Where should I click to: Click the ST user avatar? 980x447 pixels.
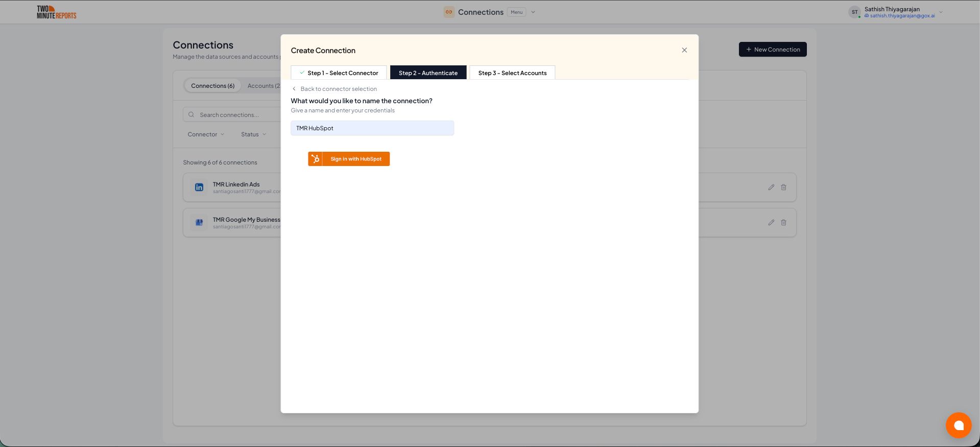[854, 12]
